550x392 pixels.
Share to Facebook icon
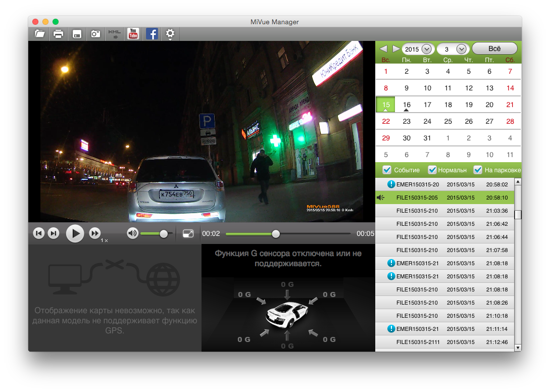point(152,34)
